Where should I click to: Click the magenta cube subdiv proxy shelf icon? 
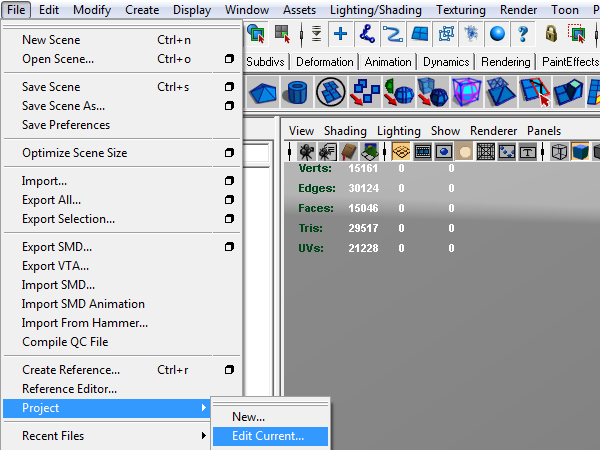[x=466, y=92]
